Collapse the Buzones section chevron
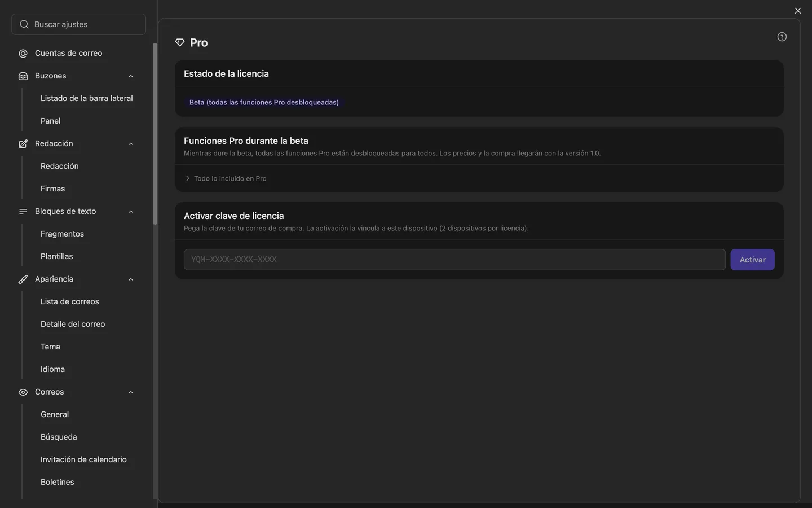 (x=131, y=76)
